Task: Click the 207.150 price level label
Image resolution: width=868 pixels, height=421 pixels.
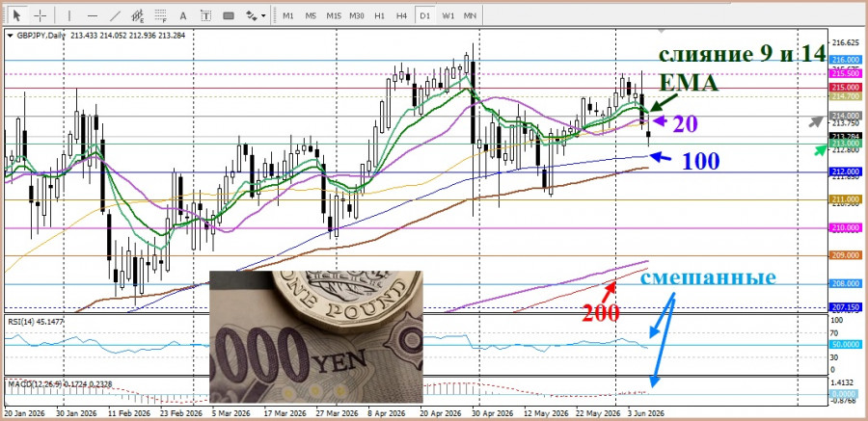Action: click(x=845, y=307)
